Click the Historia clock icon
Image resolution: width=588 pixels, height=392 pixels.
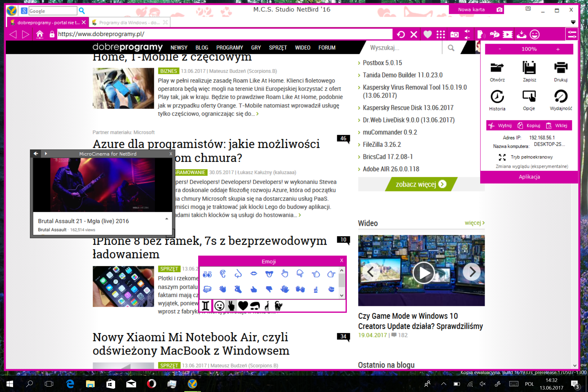pos(497,97)
